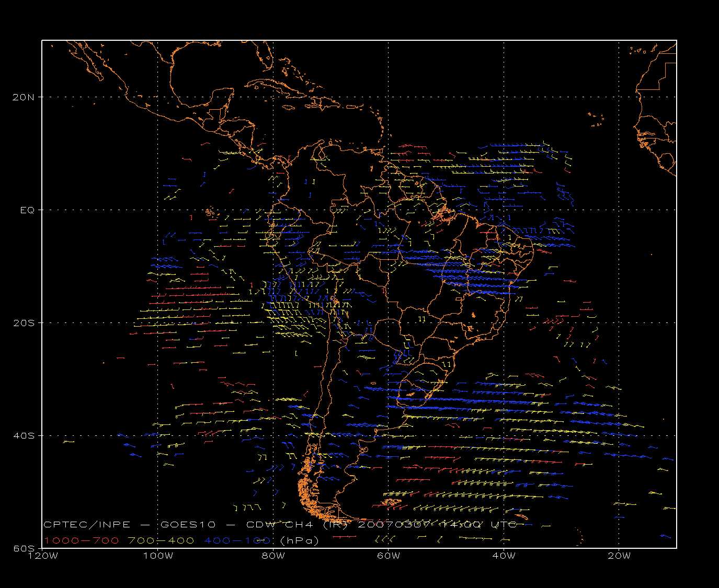
Task: Click the 14:00 UTC time text
Action: click(480, 525)
